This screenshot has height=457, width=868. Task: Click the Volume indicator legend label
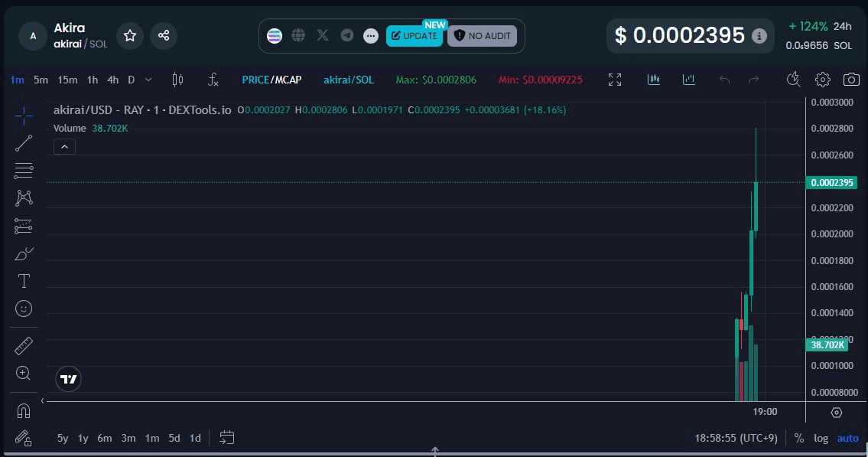(70, 128)
